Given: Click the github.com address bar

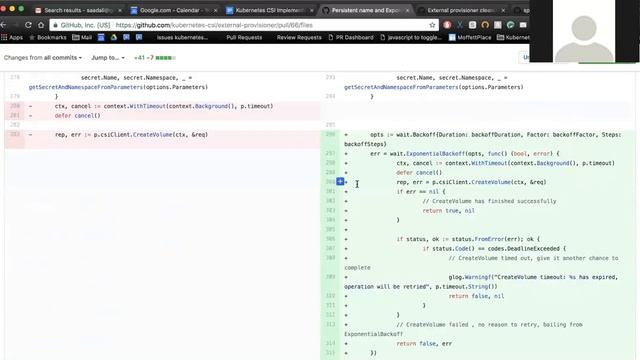Looking at the screenshot, I should coord(244,25).
